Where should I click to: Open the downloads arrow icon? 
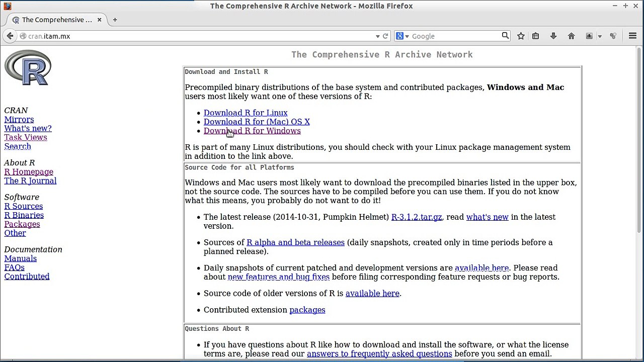(x=553, y=36)
